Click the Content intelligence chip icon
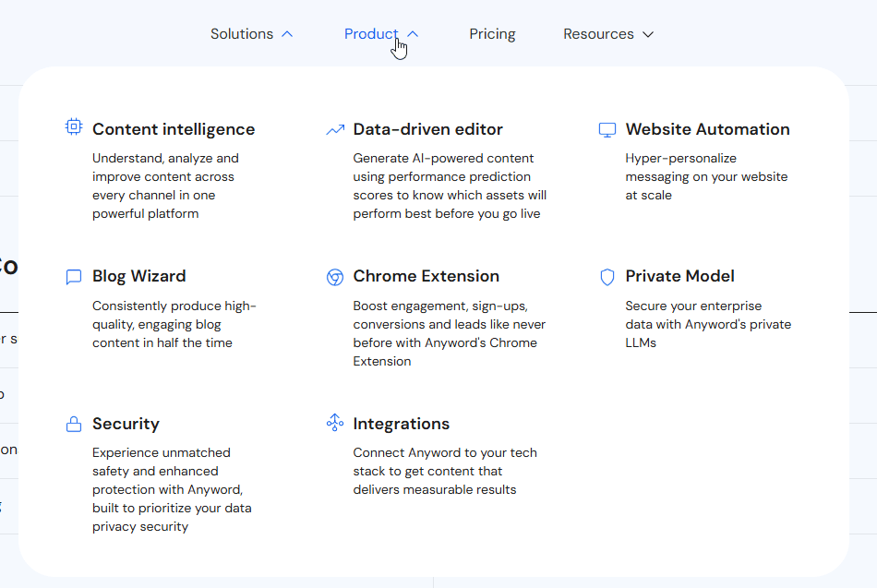 tap(74, 128)
